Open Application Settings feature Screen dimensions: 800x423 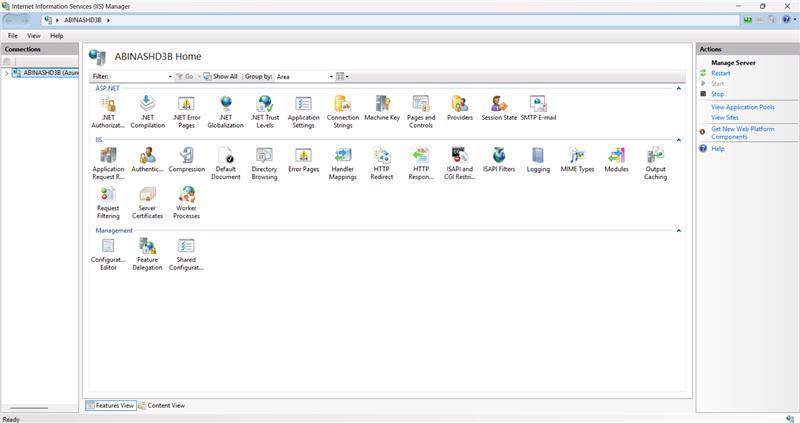[304, 111]
